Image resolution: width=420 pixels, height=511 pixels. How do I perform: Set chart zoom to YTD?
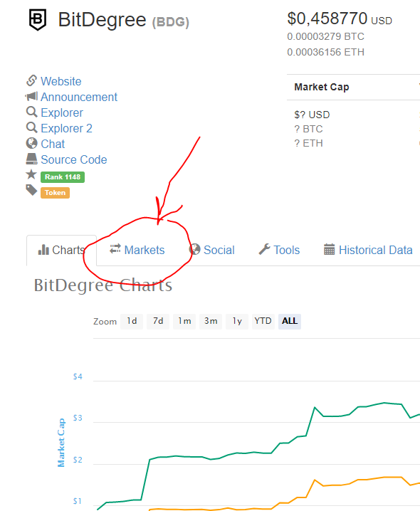pyautogui.click(x=263, y=321)
